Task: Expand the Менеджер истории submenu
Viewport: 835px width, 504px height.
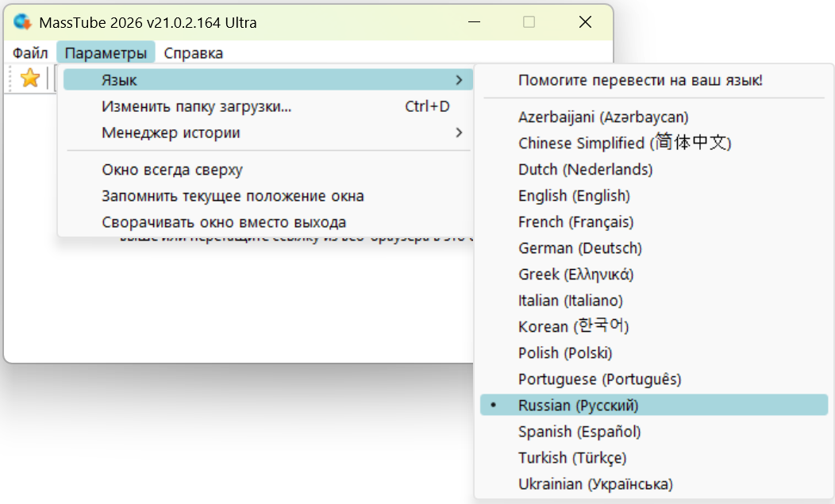Action: (267, 133)
